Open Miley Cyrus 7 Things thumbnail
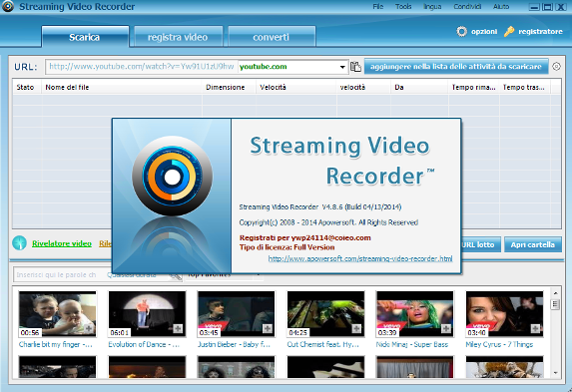 (x=504, y=314)
